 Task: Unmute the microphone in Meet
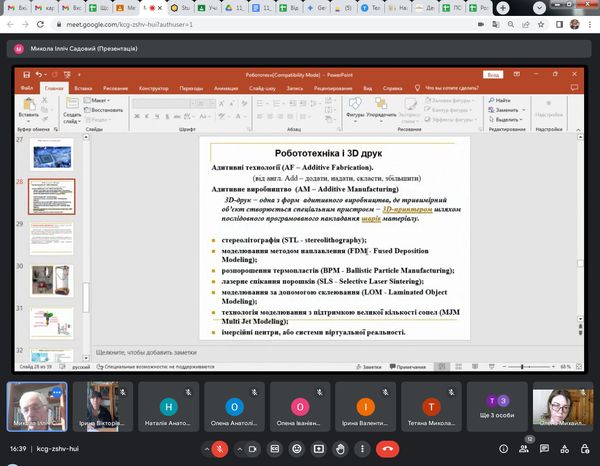click(220, 450)
